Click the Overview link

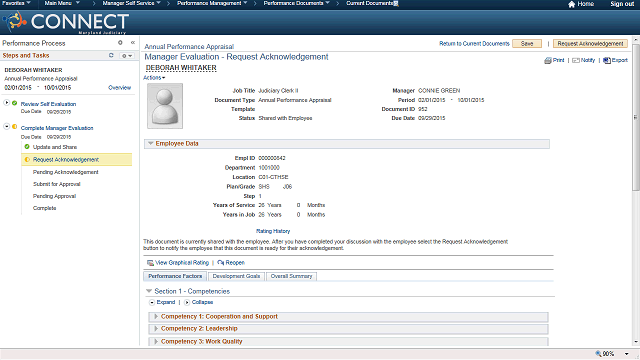[120, 88]
